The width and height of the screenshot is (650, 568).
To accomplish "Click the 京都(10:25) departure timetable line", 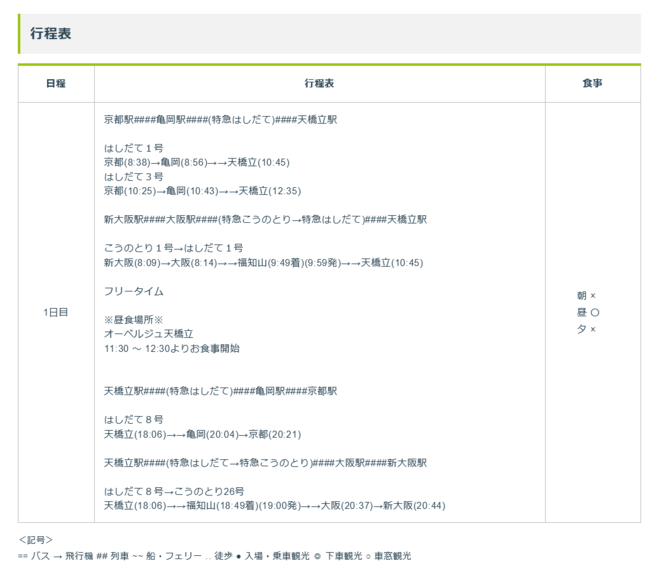I will point(202,191).
